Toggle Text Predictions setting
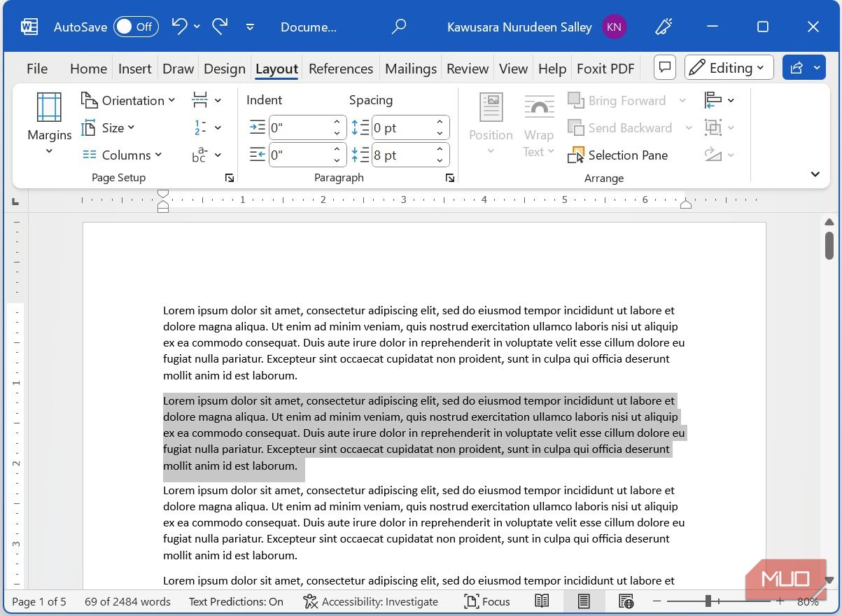The height and width of the screenshot is (616, 842). pyautogui.click(x=236, y=601)
